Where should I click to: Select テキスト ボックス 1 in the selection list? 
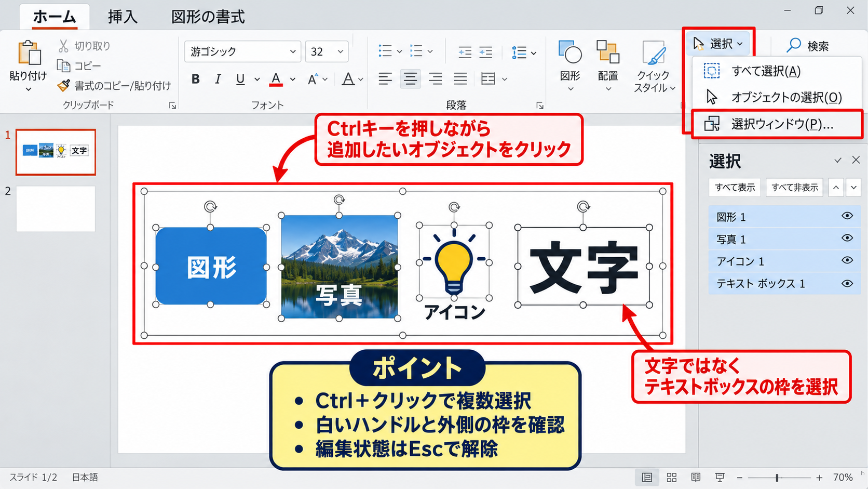(784, 284)
